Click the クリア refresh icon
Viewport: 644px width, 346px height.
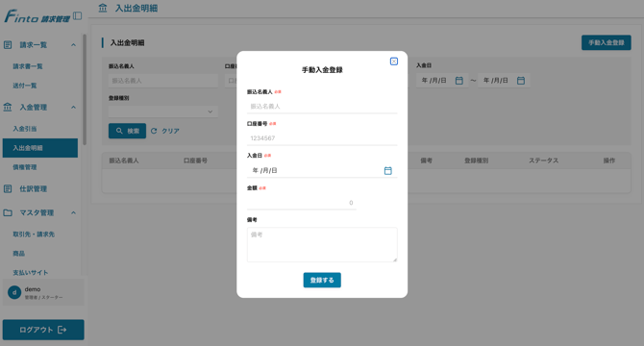click(x=154, y=131)
